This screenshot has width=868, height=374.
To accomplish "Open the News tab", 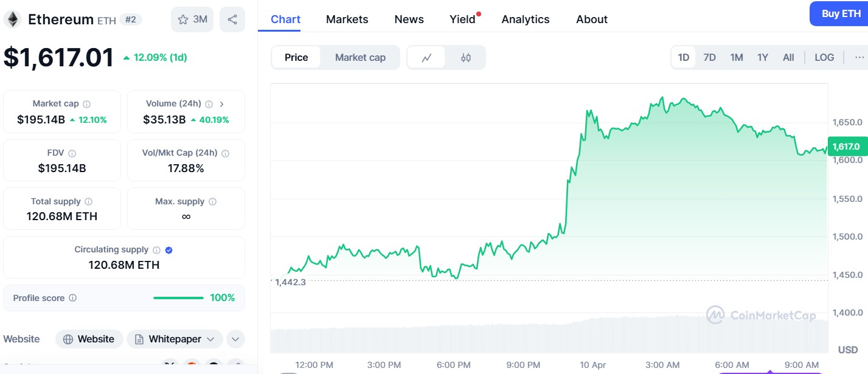I will click(x=409, y=19).
